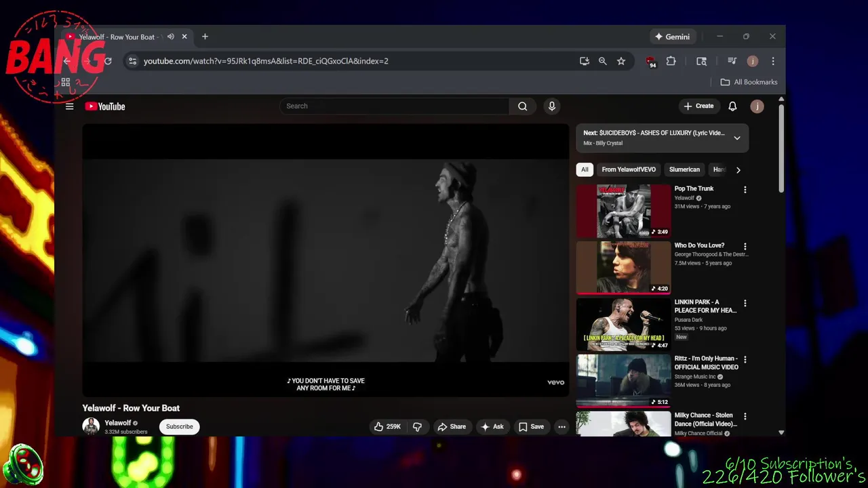Open the YouTube hamburger guide menu
Image resolution: width=868 pixels, height=488 pixels.
pyautogui.click(x=69, y=106)
